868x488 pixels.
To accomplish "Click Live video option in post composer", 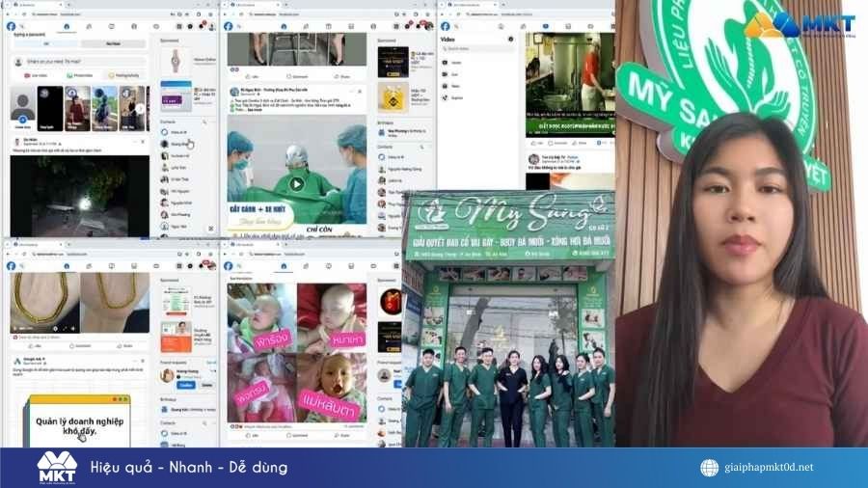I will point(39,75).
